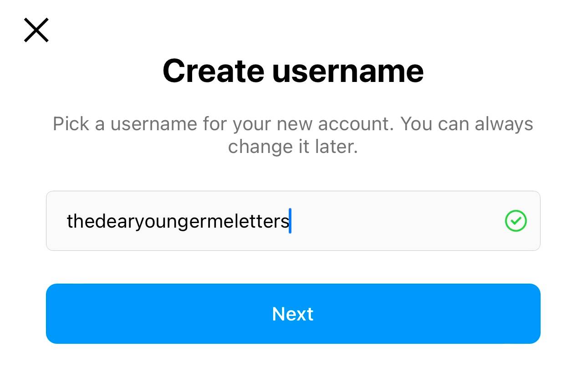Screen dimensions: 587x392
Task: Place cursor at end of username text
Action: [289, 221]
